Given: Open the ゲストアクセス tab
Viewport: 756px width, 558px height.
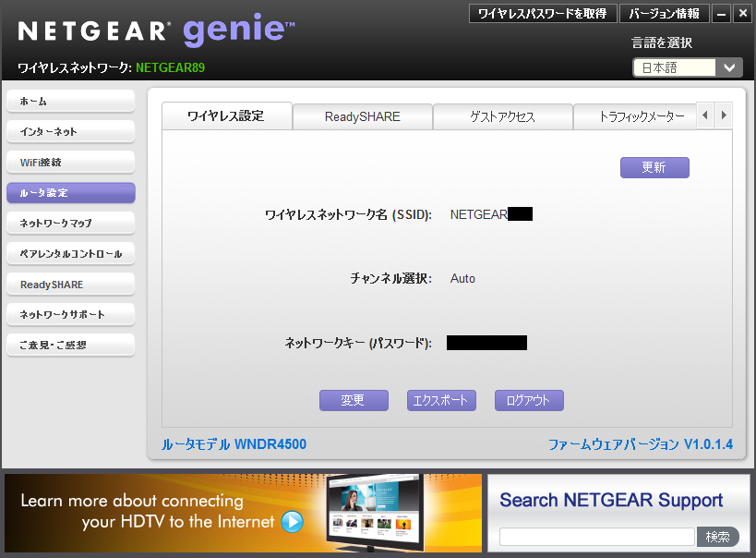Looking at the screenshot, I should click(502, 116).
